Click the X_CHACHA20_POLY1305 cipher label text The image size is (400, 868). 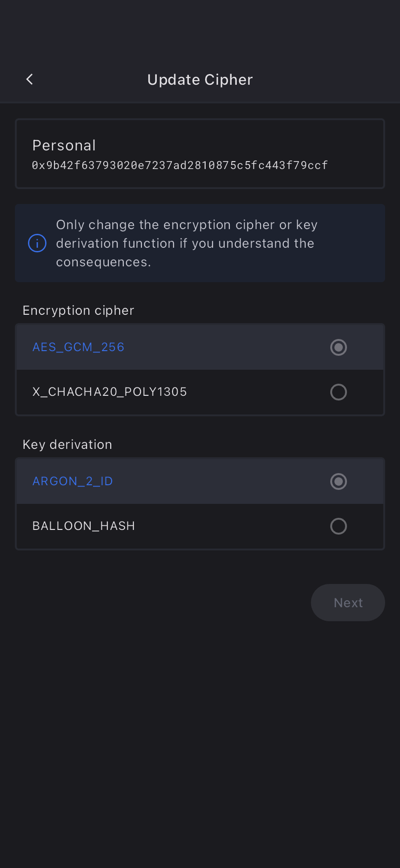109,392
